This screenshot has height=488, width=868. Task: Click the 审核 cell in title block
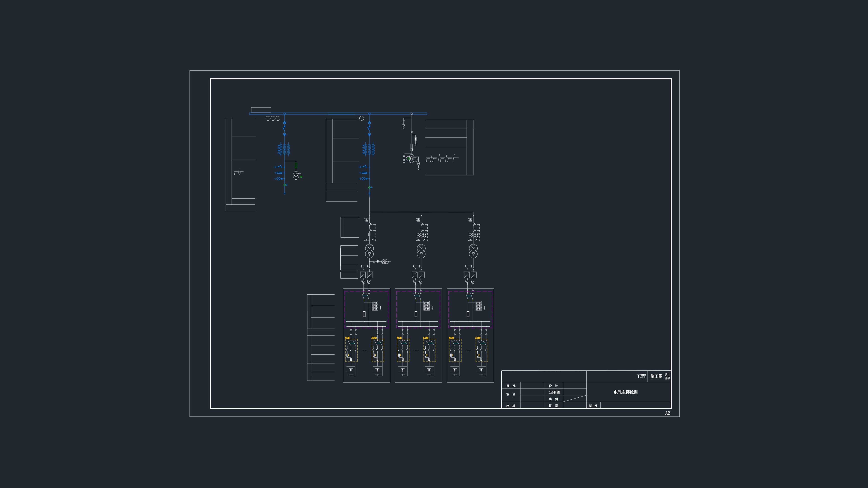coord(511,395)
